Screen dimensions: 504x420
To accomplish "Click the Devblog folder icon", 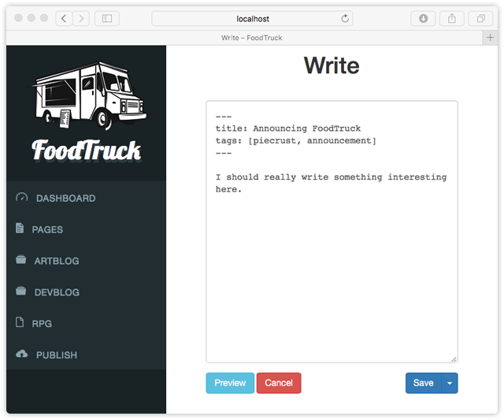I will coord(21,291).
